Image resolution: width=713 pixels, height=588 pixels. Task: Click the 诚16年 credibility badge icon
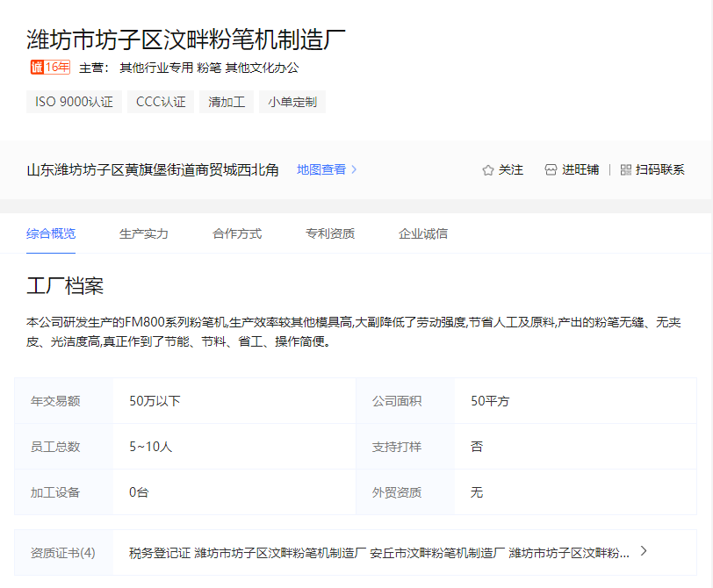coord(49,68)
